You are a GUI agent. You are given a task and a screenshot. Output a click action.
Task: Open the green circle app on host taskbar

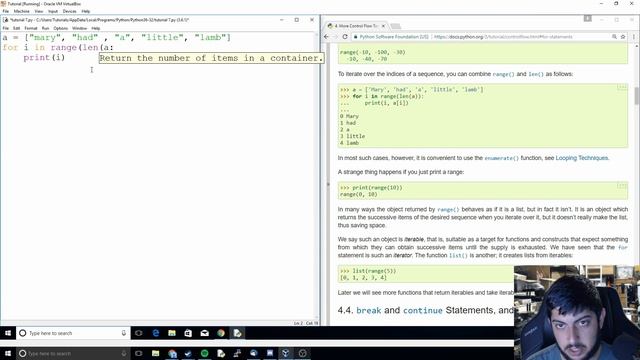204,353
